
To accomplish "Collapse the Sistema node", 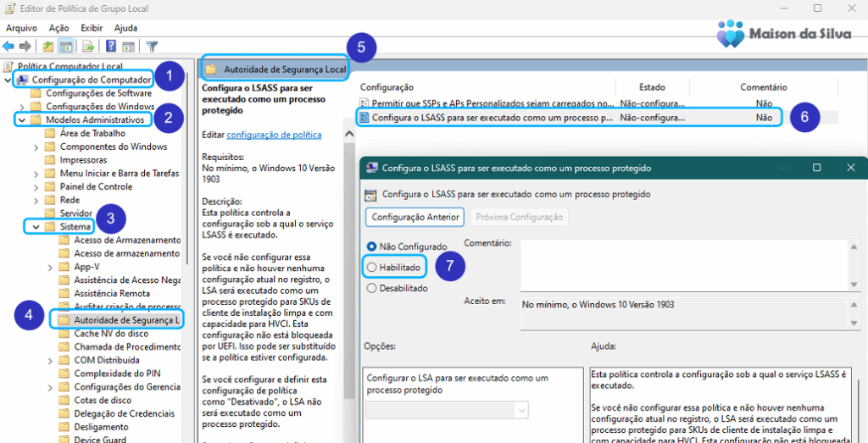I will (36, 227).
